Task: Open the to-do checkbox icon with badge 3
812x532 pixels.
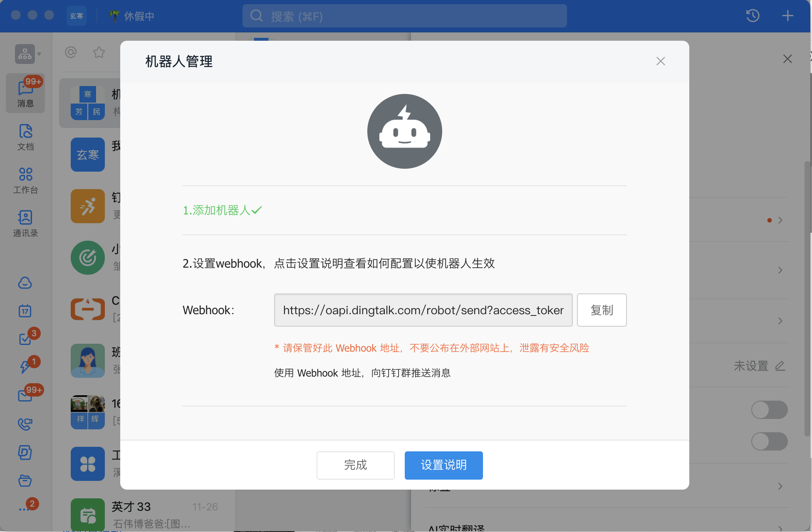Action: pos(26,338)
